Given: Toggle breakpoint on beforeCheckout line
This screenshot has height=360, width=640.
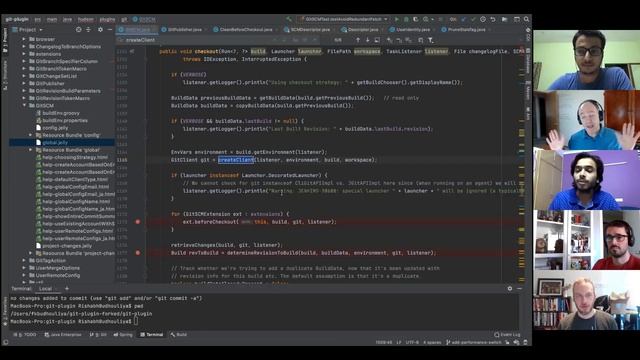Looking at the screenshot, I should click(138, 222).
